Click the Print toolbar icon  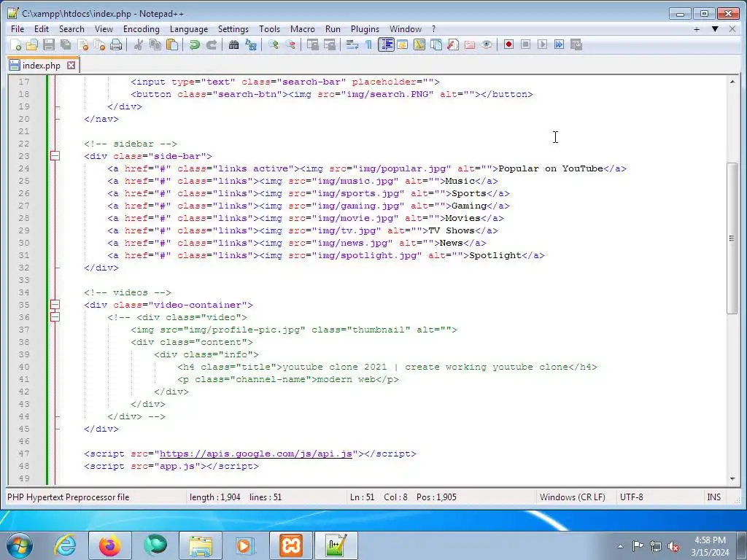click(x=116, y=44)
